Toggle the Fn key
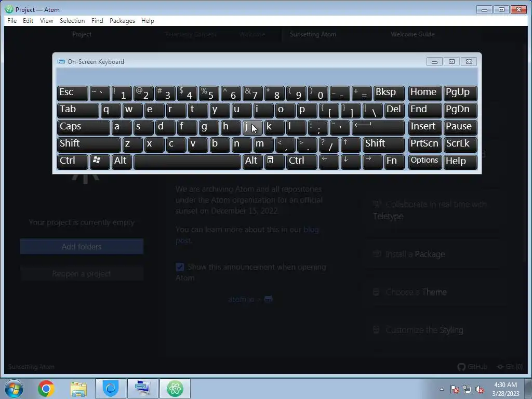The width and height of the screenshot is (532, 399). click(394, 162)
